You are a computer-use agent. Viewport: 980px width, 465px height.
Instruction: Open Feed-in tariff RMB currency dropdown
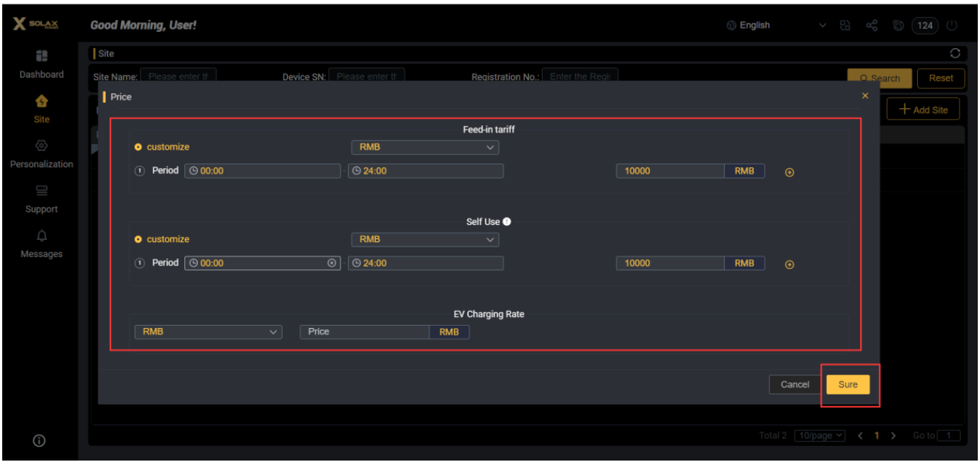[425, 147]
